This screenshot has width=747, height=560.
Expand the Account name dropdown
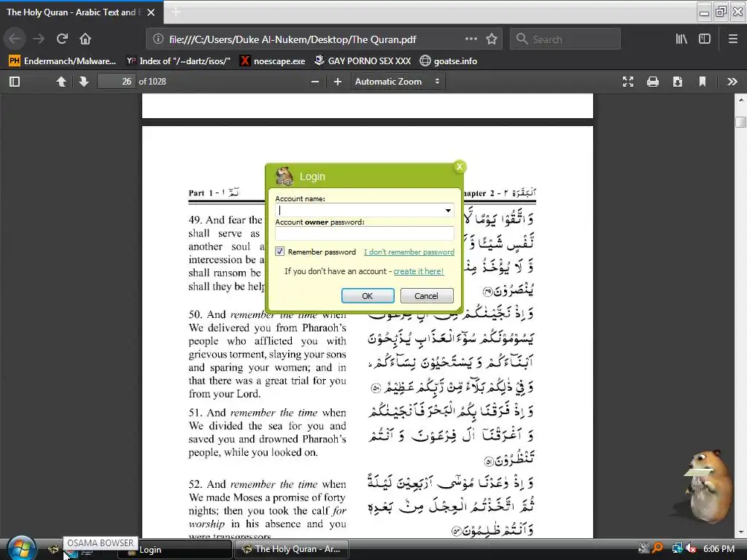(x=448, y=211)
